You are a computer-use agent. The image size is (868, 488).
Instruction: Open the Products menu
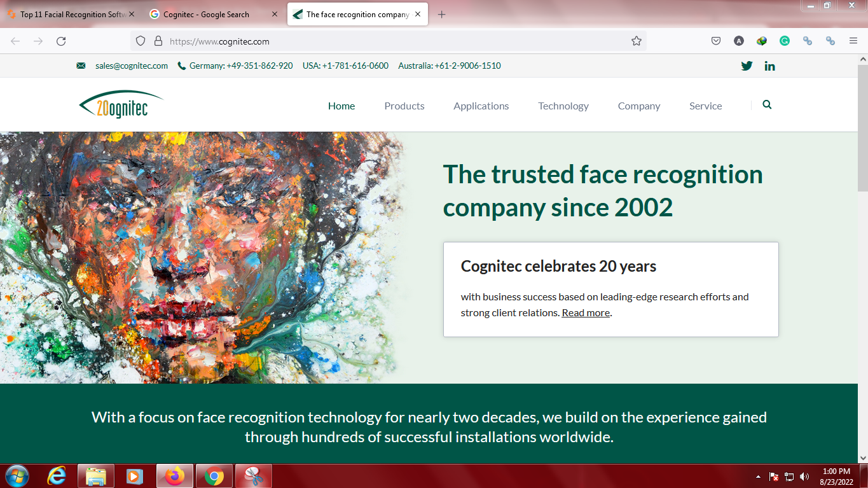pyautogui.click(x=404, y=106)
